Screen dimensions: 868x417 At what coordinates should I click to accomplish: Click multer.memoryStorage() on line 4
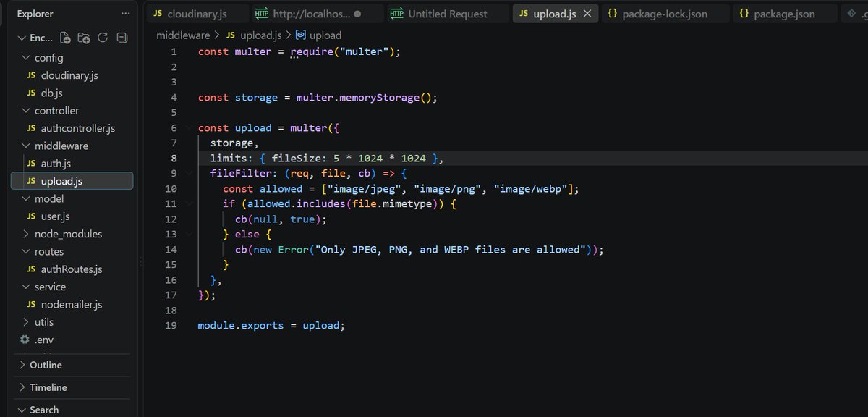tap(364, 97)
